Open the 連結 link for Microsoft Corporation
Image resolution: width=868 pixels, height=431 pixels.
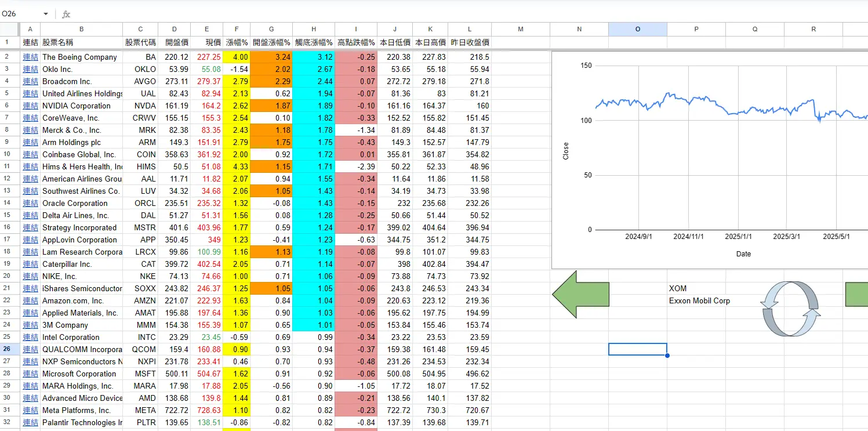point(30,374)
